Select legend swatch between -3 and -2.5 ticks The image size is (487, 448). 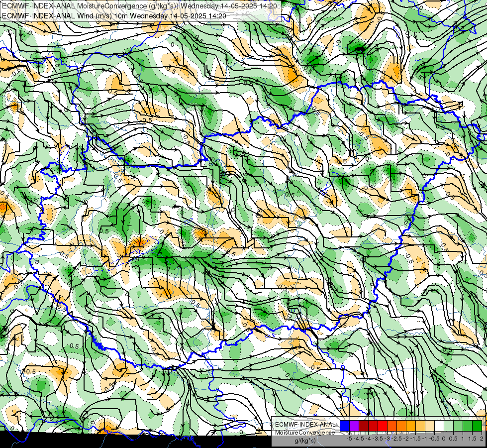click(x=392, y=426)
